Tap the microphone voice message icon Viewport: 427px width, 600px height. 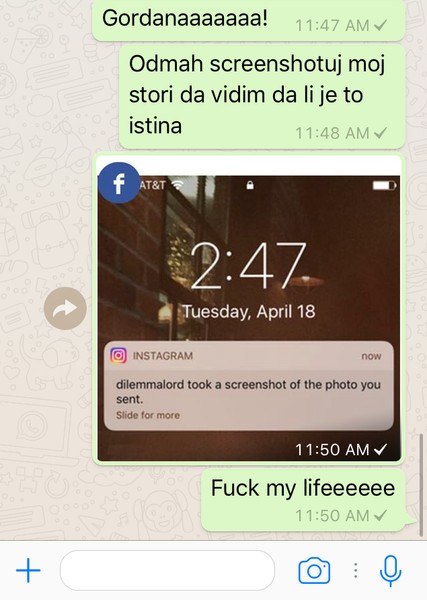coord(390,571)
